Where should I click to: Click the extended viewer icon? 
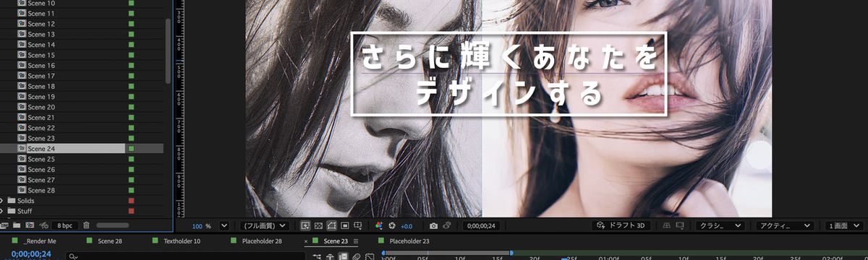680,226
